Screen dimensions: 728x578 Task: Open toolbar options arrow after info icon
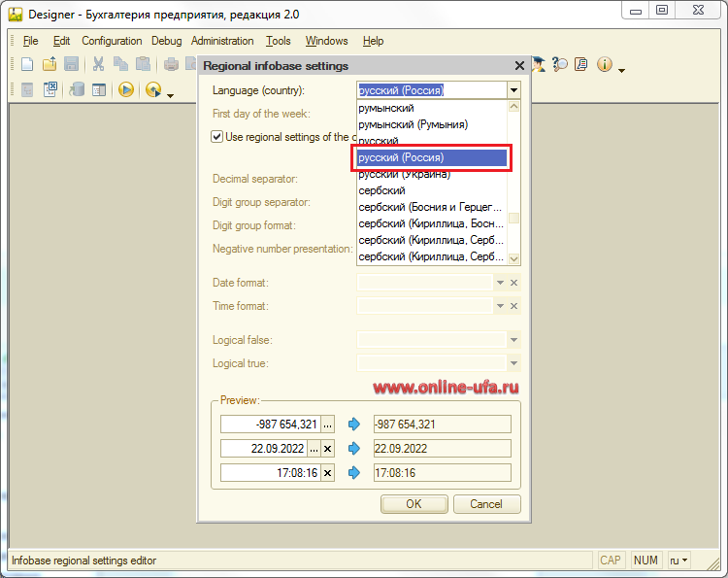(621, 71)
